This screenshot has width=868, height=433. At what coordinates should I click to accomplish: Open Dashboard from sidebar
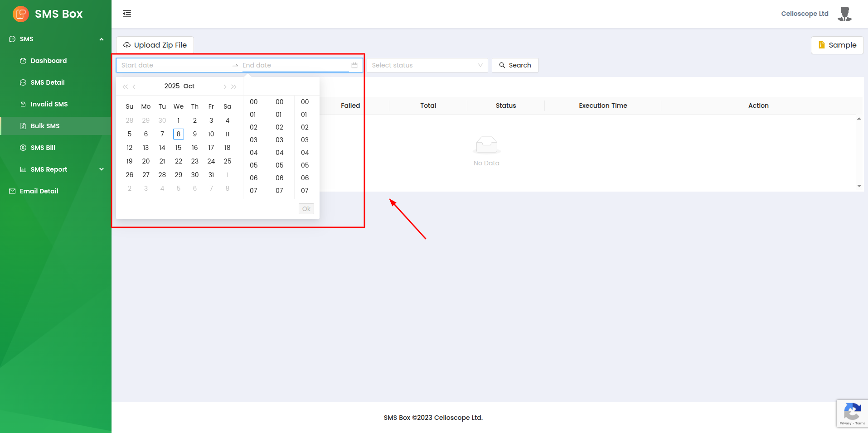(x=48, y=61)
